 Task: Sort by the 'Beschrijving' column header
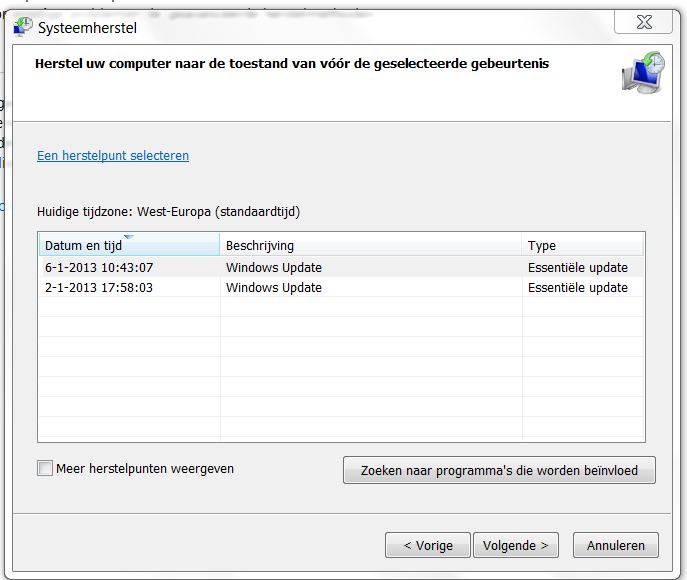coord(371,245)
